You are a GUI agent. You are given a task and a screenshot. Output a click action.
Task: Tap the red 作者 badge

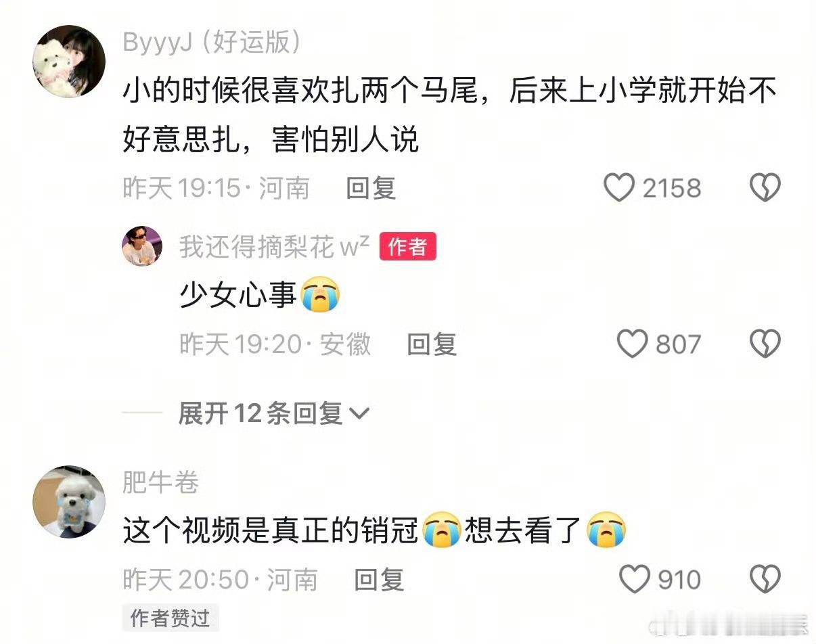pos(407,247)
